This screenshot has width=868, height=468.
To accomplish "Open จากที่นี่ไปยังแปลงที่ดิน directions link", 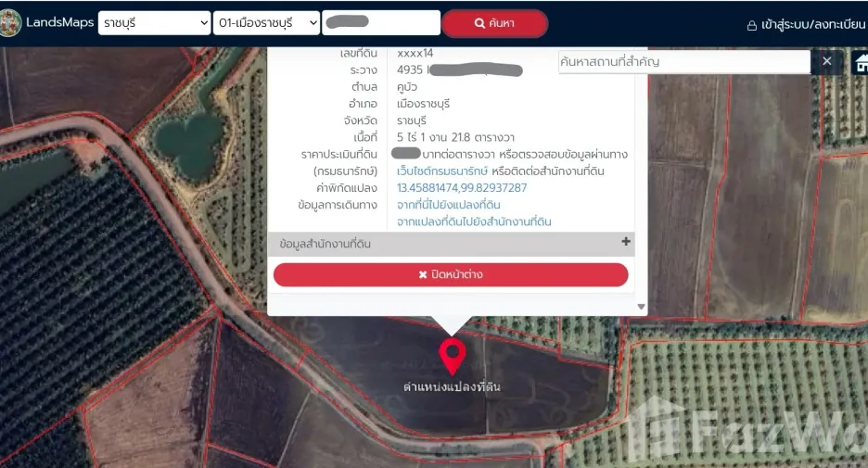I will [449, 205].
